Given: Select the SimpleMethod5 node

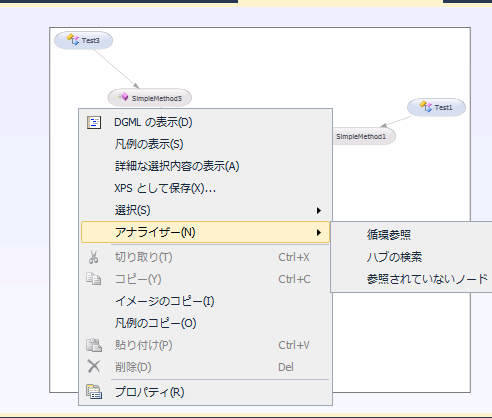Looking at the screenshot, I should point(150,98).
